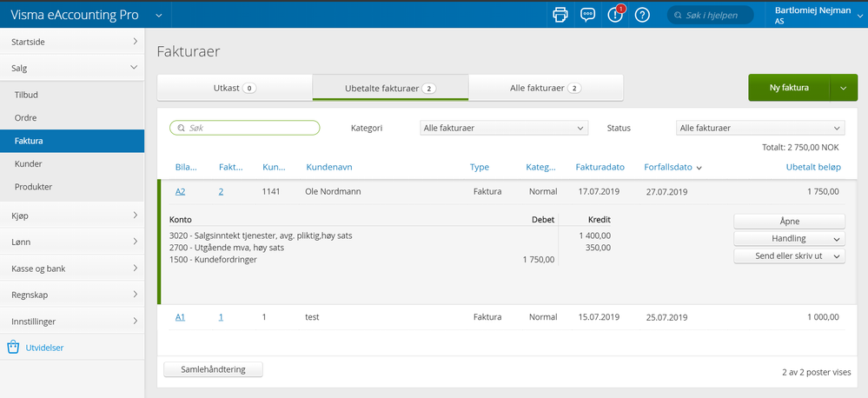Open the notifications alert icon
Viewport: 868px width, 398px height.
click(x=615, y=15)
